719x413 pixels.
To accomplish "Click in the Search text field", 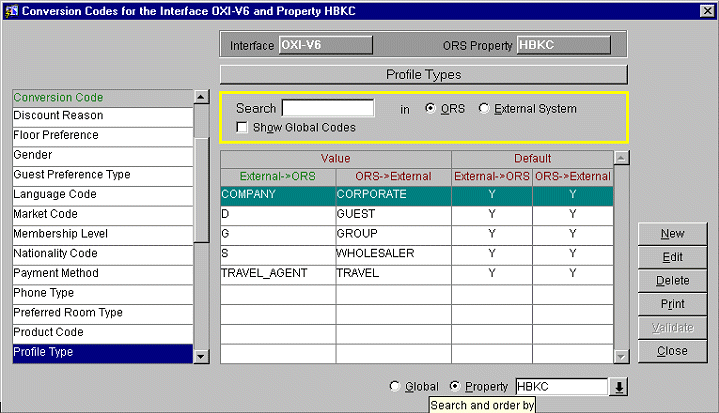I will pos(327,108).
